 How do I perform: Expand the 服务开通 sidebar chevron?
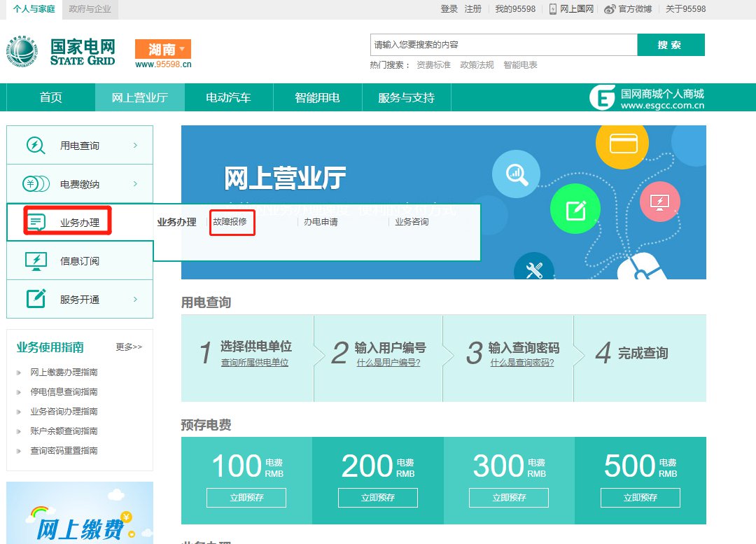point(135,299)
